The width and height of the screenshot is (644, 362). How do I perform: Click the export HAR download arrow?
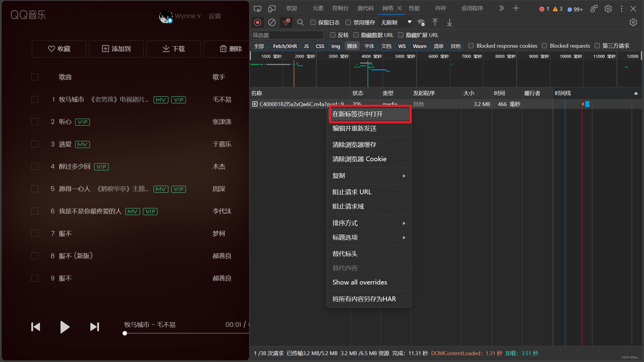[449, 22]
